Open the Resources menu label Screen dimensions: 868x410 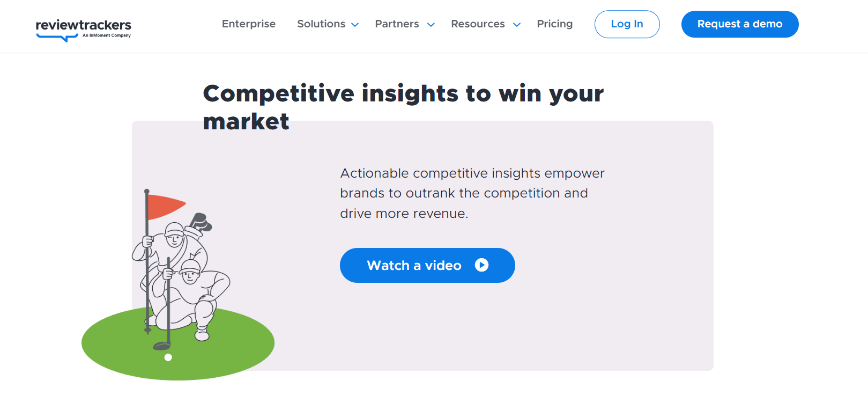[478, 24]
